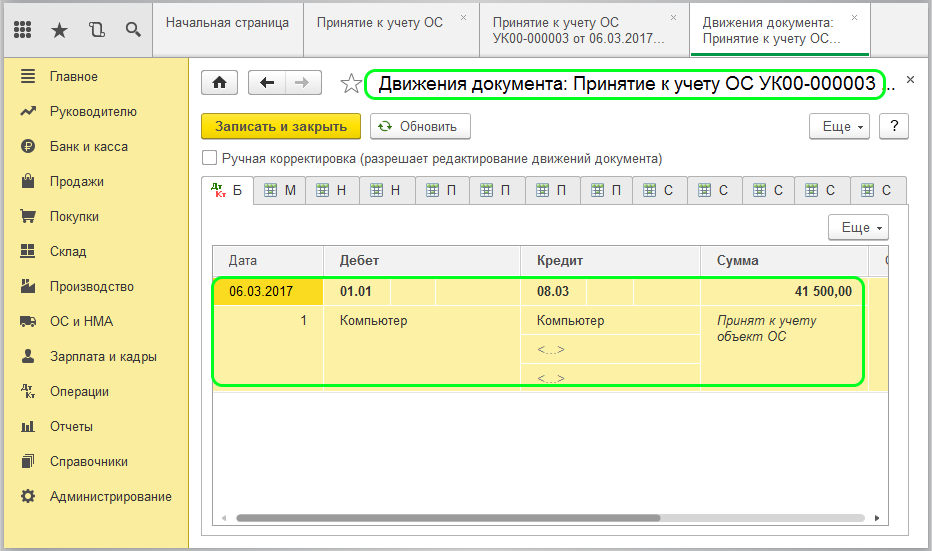Select the М register tab
The width and height of the screenshot is (932, 551).
pyautogui.click(x=280, y=190)
